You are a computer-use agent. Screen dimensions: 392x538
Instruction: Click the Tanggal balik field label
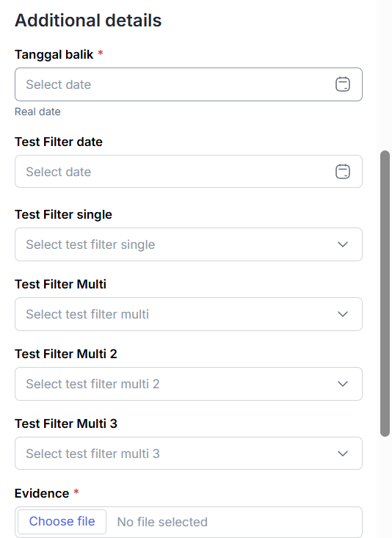(54, 54)
